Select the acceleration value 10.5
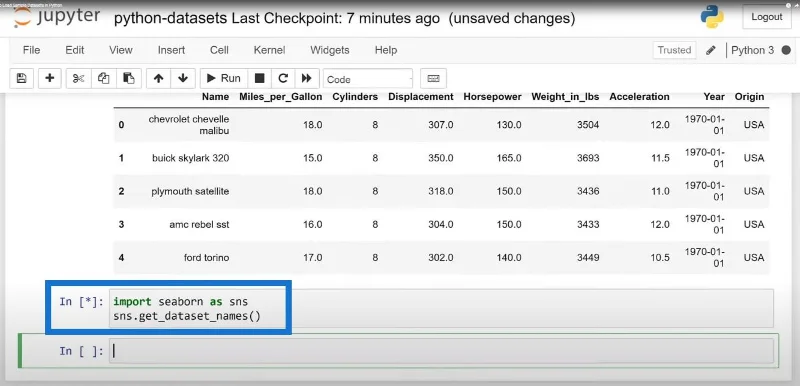 coord(660,258)
